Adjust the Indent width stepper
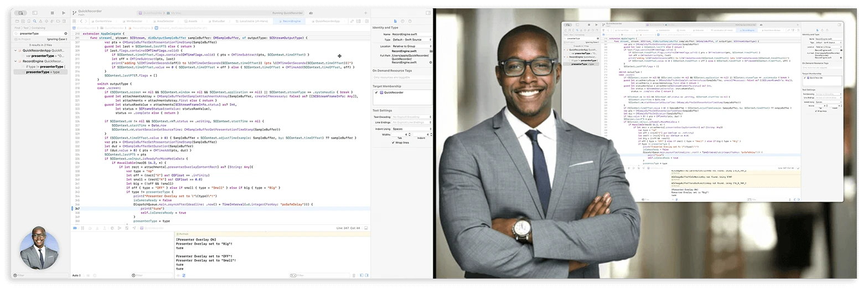The image size is (868, 298). (431, 135)
